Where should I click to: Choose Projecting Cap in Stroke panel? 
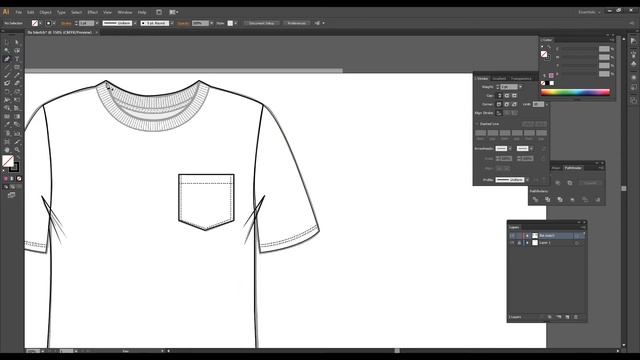pyautogui.click(x=514, y=96)
